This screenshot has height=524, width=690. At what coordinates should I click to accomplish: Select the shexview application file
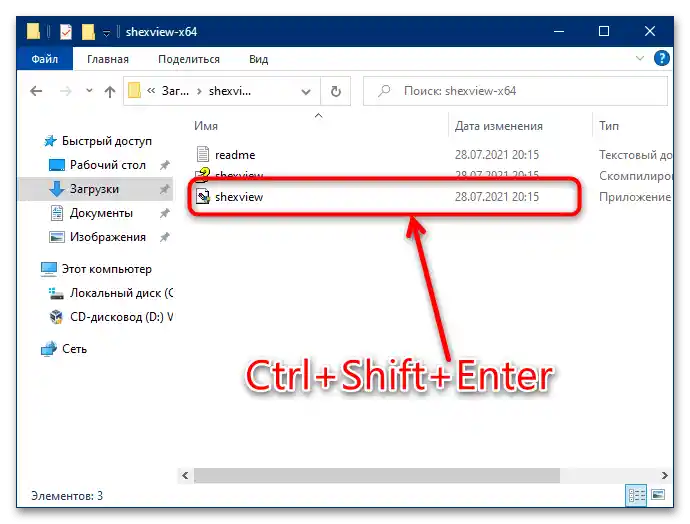click(239, 197)
